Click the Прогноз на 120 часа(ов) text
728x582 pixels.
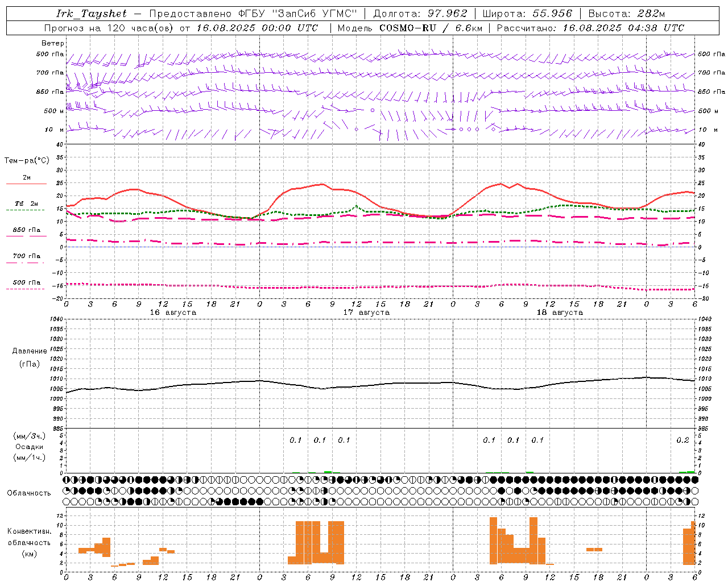109,28
